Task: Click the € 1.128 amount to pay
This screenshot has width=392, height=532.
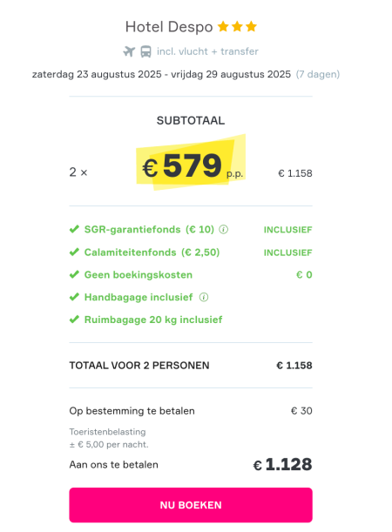Action: (x=282, y=464)
